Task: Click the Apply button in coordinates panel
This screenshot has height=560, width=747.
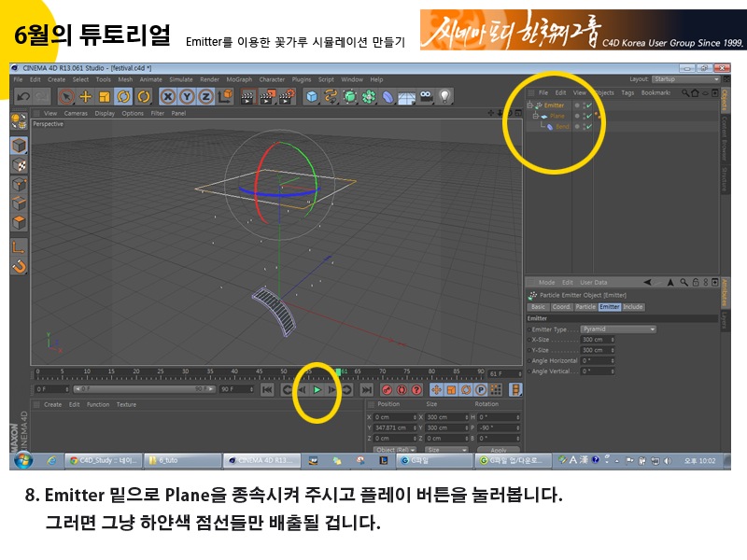Action: click(498, 450)
